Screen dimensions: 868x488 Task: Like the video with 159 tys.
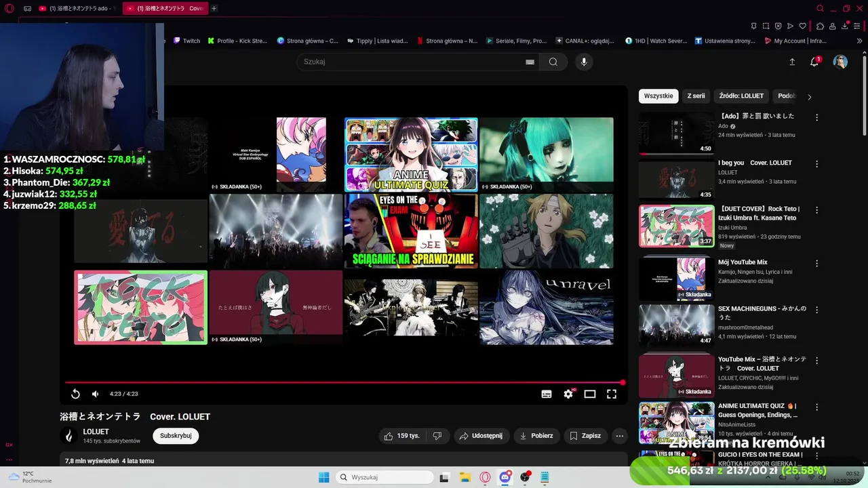point(402,436)
